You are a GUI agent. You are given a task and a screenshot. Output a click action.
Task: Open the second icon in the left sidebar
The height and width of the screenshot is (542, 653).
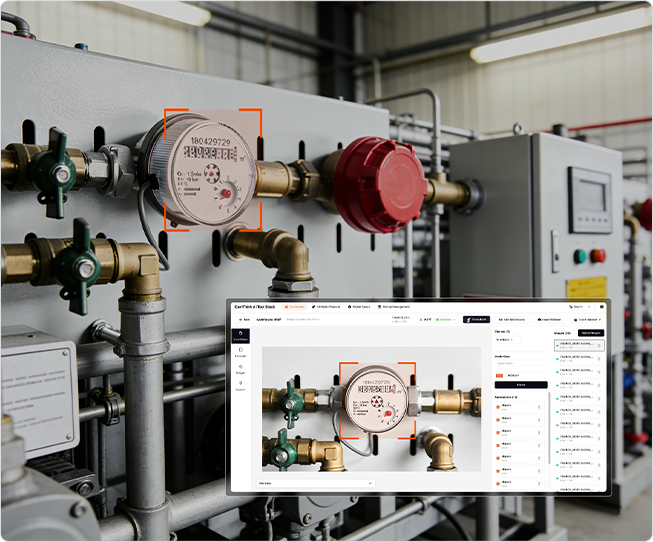click(241, 353)
